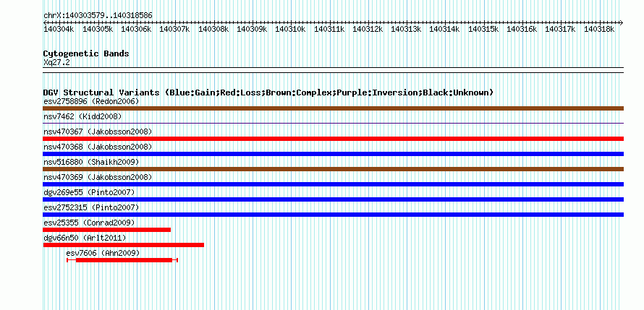
Task: Click the Cytogenetic Bands track title
Action: 86,53
